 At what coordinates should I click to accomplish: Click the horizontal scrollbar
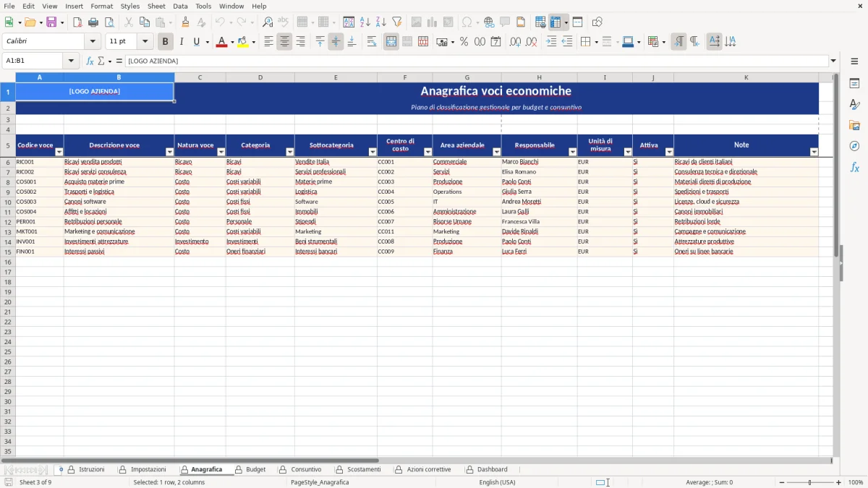416,461
